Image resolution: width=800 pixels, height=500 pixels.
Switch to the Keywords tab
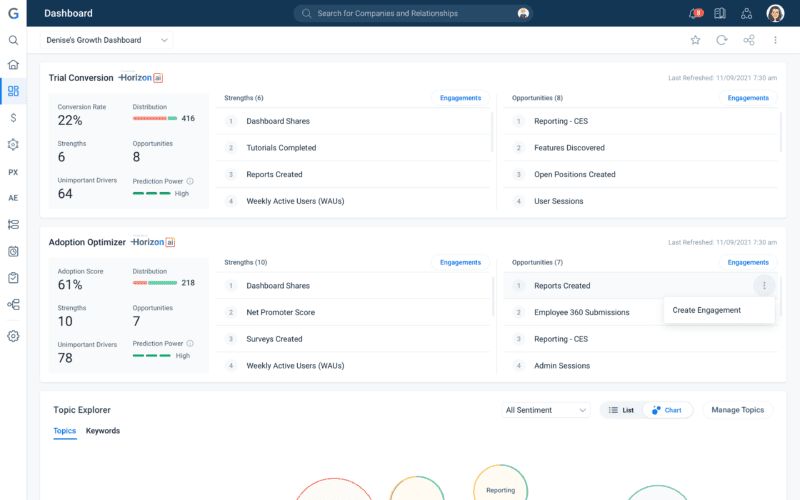(x=103, y=431)
